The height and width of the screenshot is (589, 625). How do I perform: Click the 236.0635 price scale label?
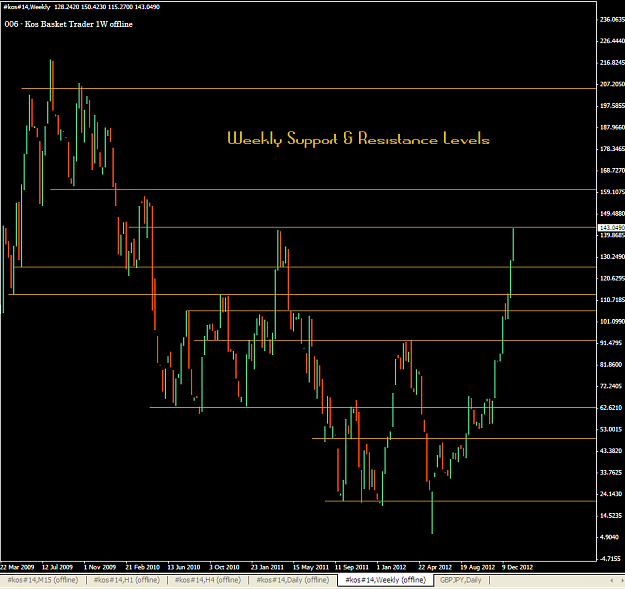[x=612, y=20]
